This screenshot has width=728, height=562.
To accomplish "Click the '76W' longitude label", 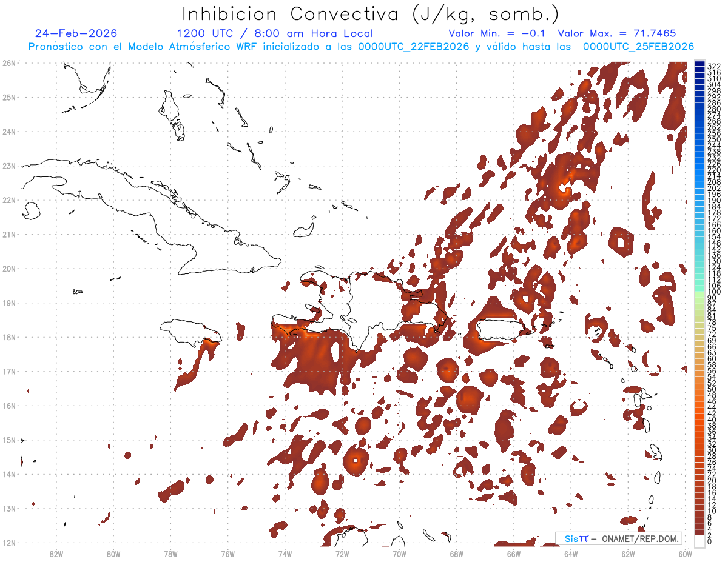I will (227, 554).
